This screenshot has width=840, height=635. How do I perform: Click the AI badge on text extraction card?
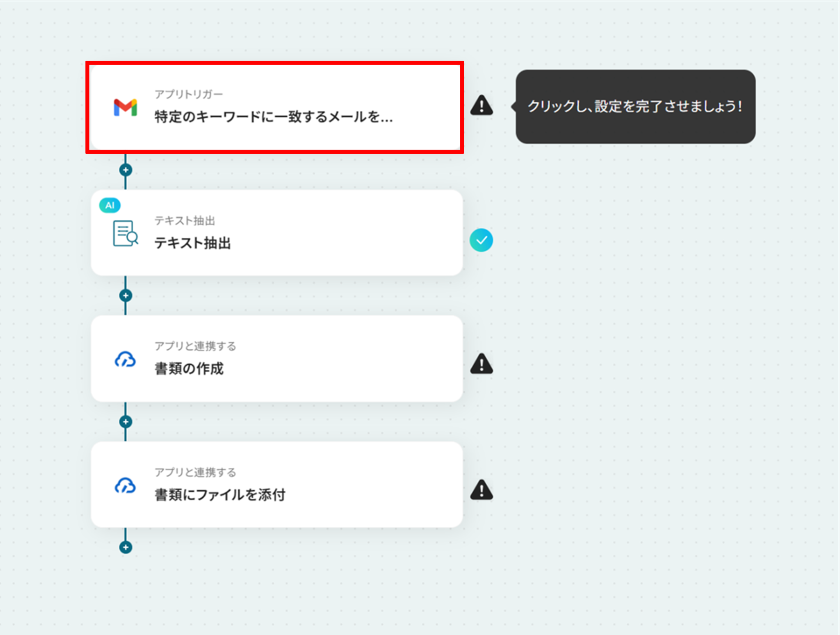pos(110,205)
